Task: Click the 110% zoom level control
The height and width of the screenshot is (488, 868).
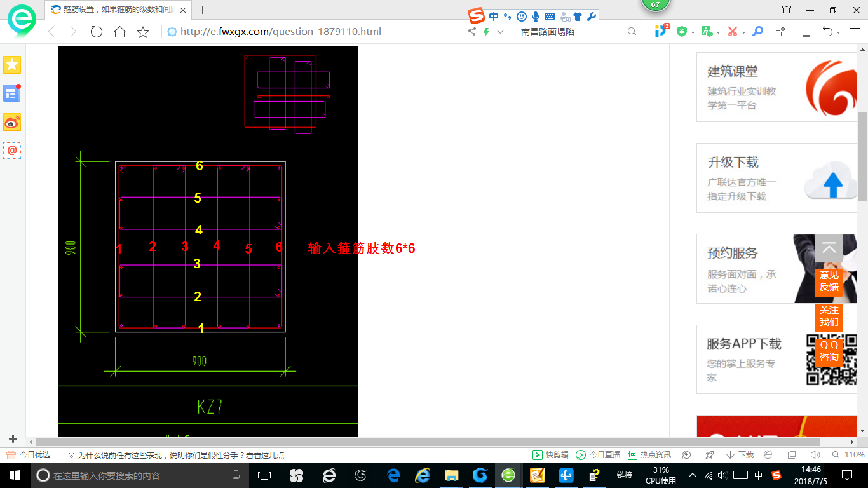Action: (848, 455)
